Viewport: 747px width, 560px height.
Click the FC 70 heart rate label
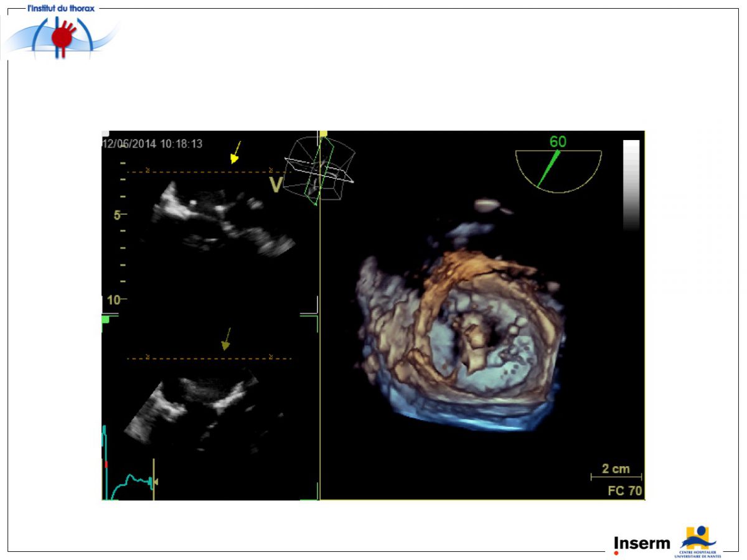pos(625,491)
